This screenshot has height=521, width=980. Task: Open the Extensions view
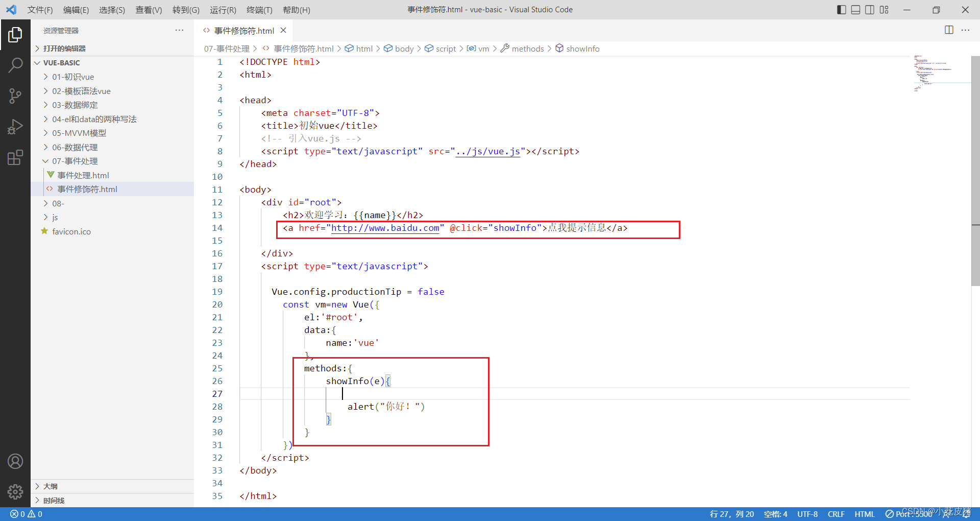tap(15, 157)
